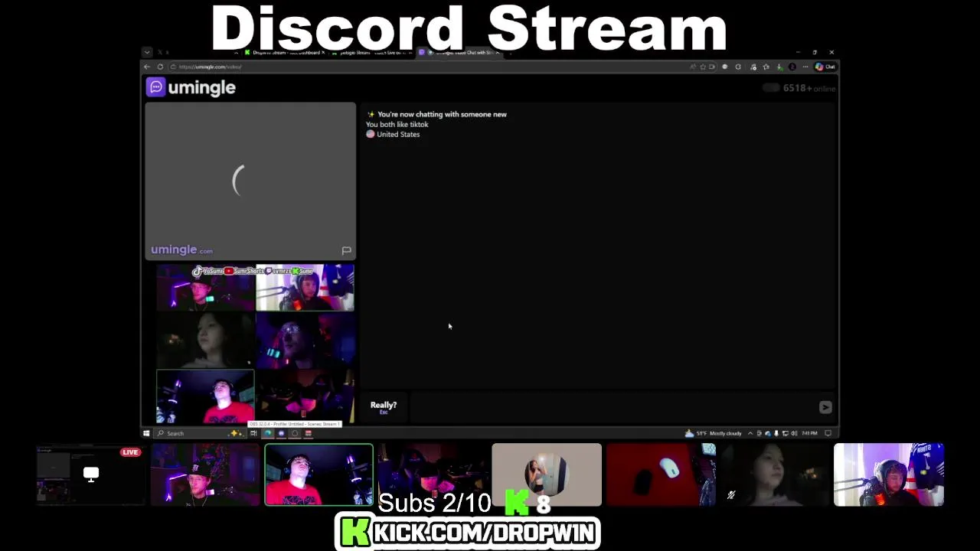Select the red tile with the mouse image
The width and height of the screenshot is (980, 551).
point(661,474)
